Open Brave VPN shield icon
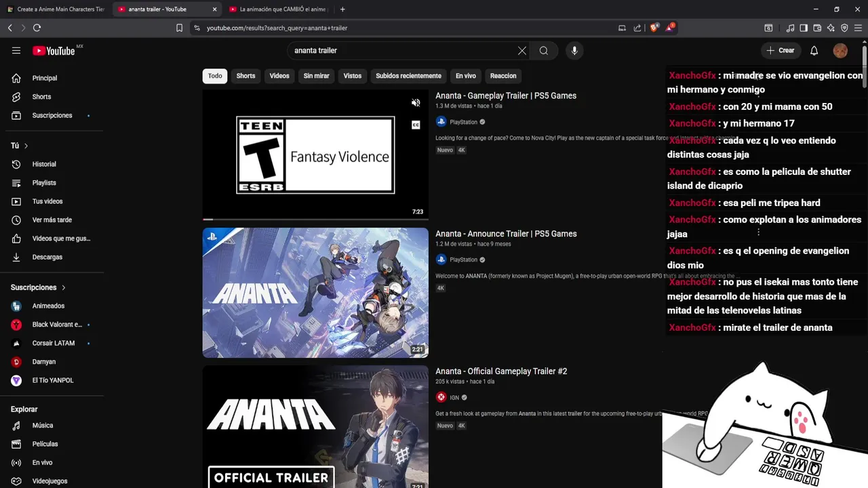The image size is (868, 488). coord(844,28)
